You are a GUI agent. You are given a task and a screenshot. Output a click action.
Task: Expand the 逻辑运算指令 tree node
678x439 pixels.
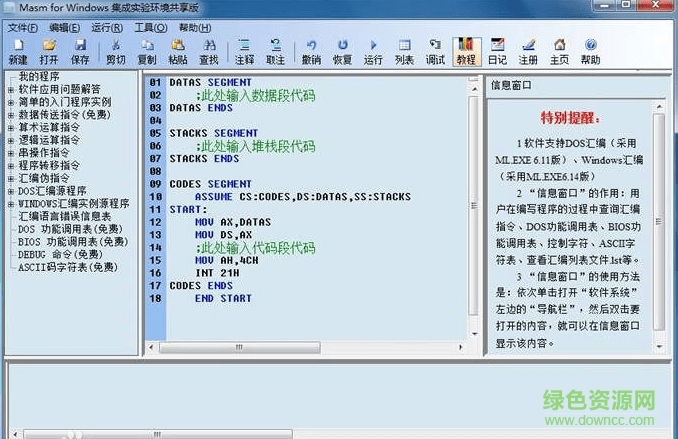point(11,141)
